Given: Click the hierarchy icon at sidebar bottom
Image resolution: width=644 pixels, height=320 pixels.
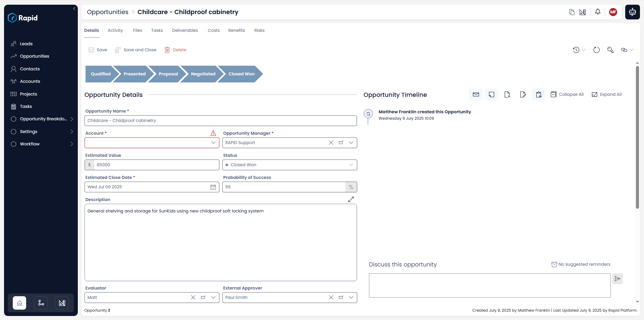Looking at the screenshot, I should (x=41, y=303).
